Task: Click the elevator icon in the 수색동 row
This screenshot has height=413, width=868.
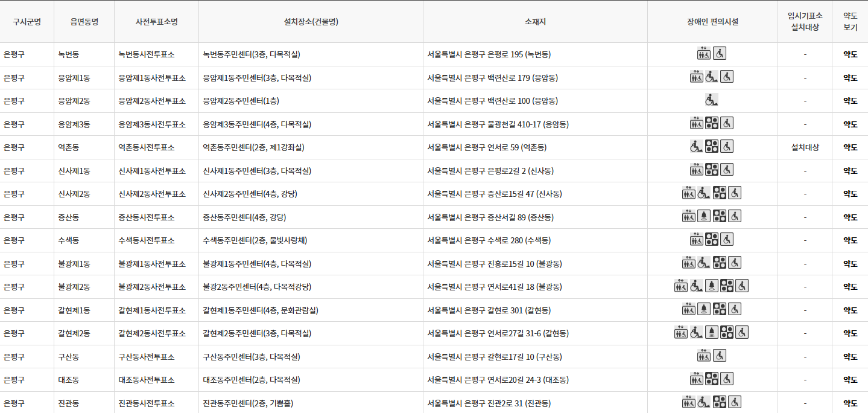Action: coord(697,239)
